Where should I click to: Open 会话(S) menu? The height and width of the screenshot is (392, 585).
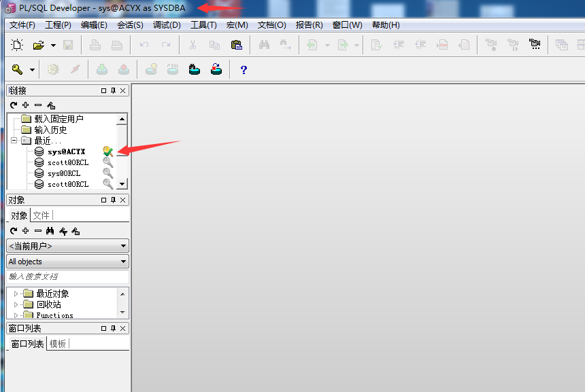(x=130, y=25)
